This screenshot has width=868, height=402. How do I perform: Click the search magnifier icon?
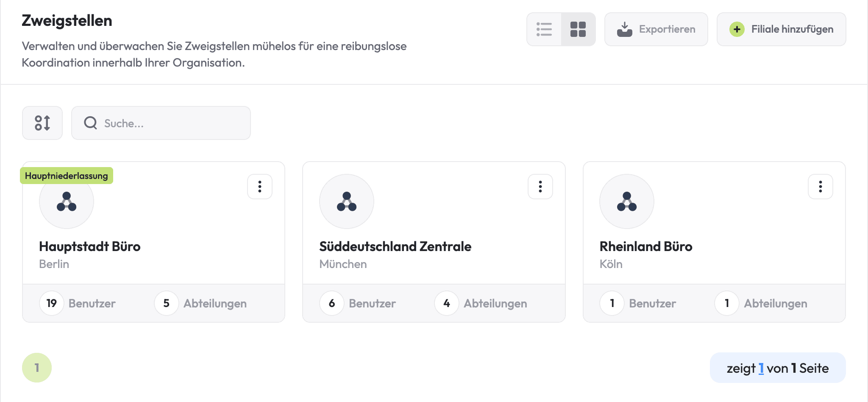click(90, 123)
